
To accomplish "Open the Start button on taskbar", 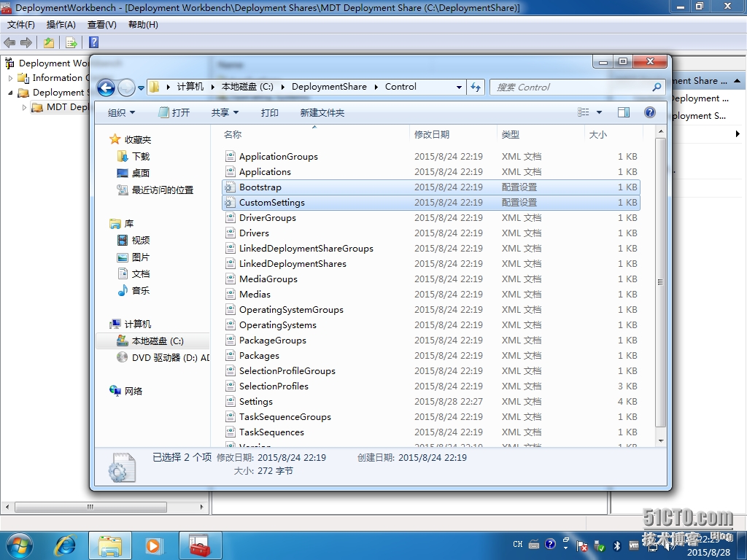I will 20,545.
